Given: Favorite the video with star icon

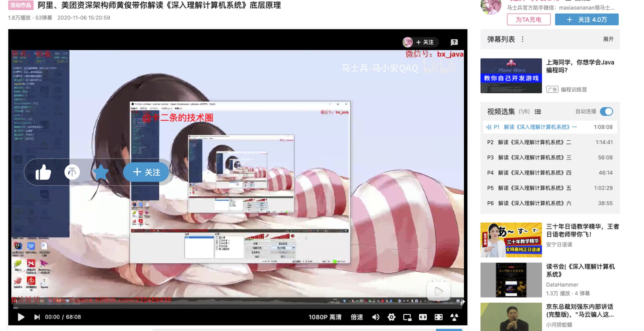Looking at the screenshot, I should click(101, 172).
